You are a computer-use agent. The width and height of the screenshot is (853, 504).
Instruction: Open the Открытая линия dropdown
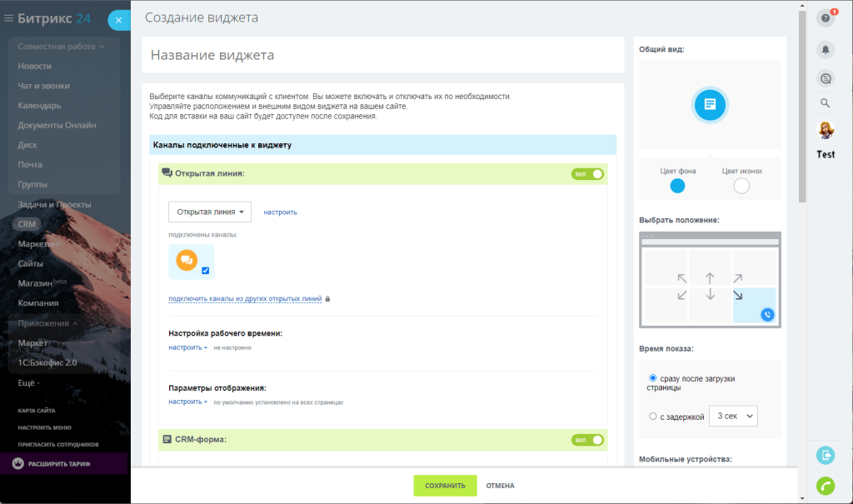coord(210,212)
